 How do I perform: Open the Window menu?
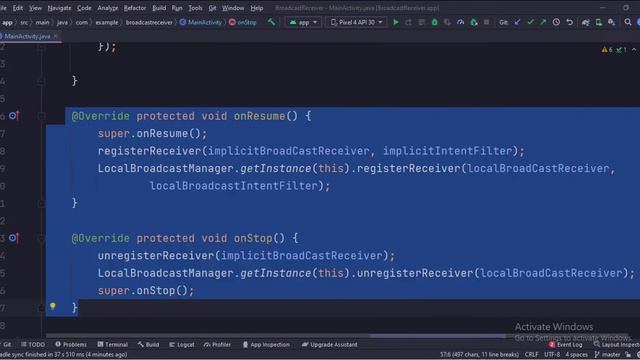[x=233, y=8]
